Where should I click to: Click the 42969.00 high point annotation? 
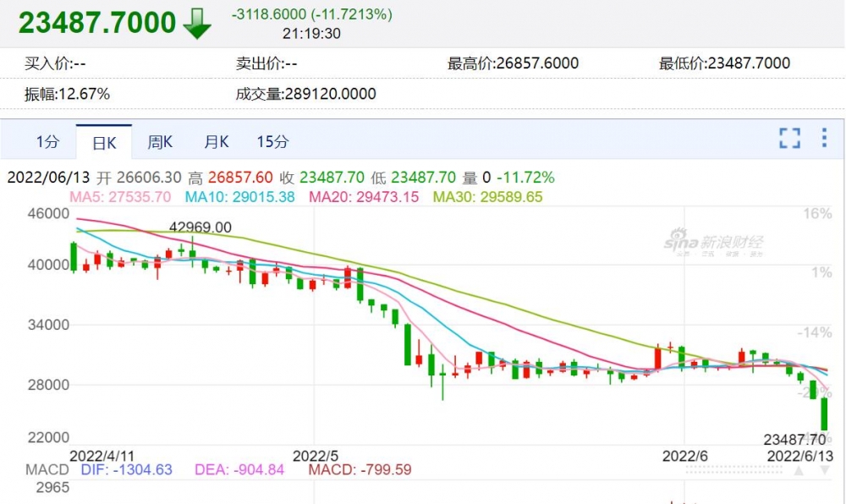coord(201,227)
